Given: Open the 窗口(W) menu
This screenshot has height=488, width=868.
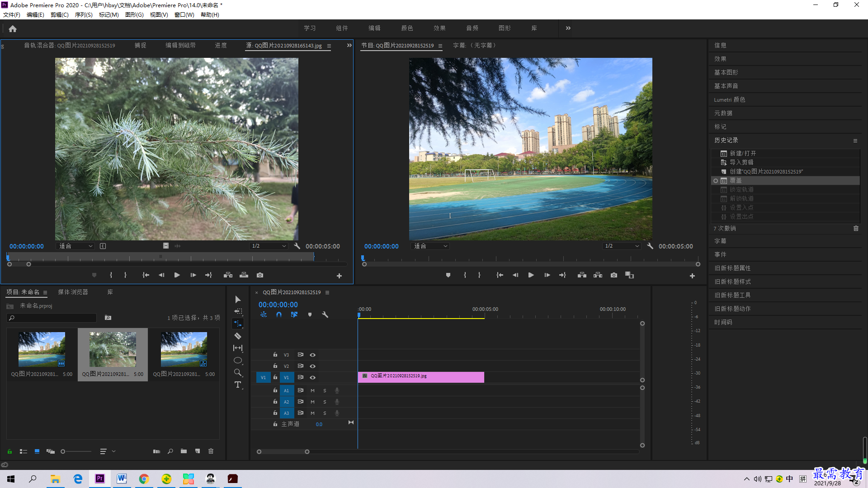Looking at the screenshot, I should click(184, 15).
